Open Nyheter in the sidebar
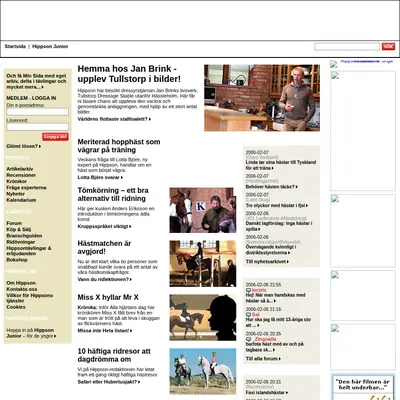 point(15,194)
